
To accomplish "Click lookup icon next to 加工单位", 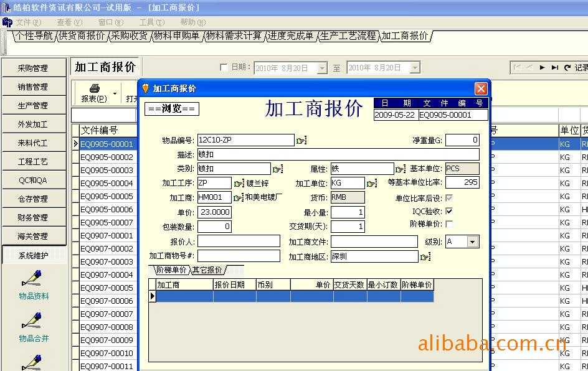I will pyautogui.click(x=372, y=183).
